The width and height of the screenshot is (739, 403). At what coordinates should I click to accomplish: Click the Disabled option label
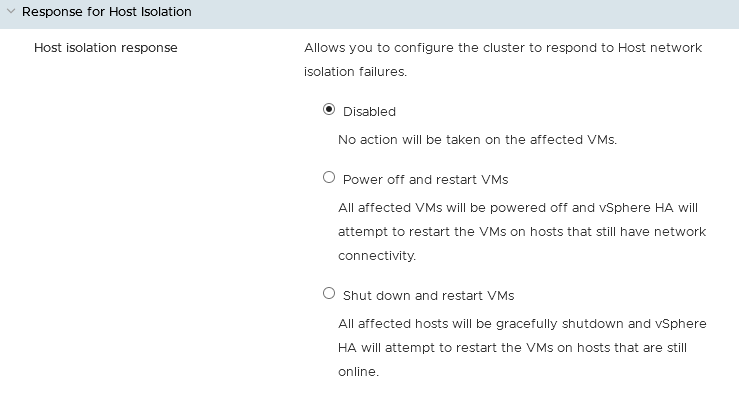click(369, 112)
